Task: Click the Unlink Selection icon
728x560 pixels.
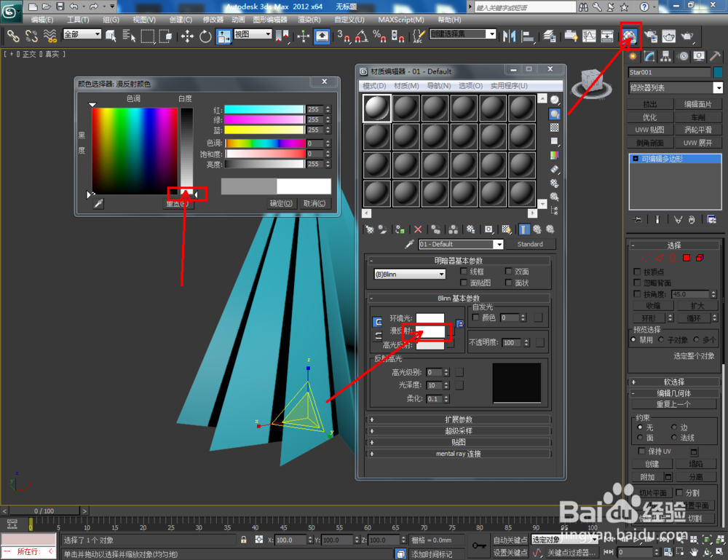Action: (31, 36)
